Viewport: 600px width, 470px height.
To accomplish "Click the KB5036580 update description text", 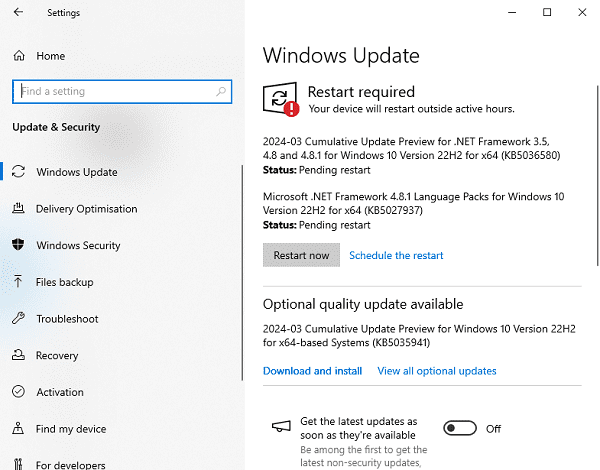I will click(x=411, y=149).
